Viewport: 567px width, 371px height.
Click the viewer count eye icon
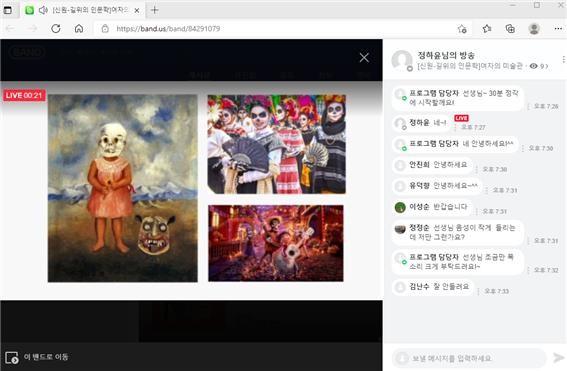[x=533, y=66]
